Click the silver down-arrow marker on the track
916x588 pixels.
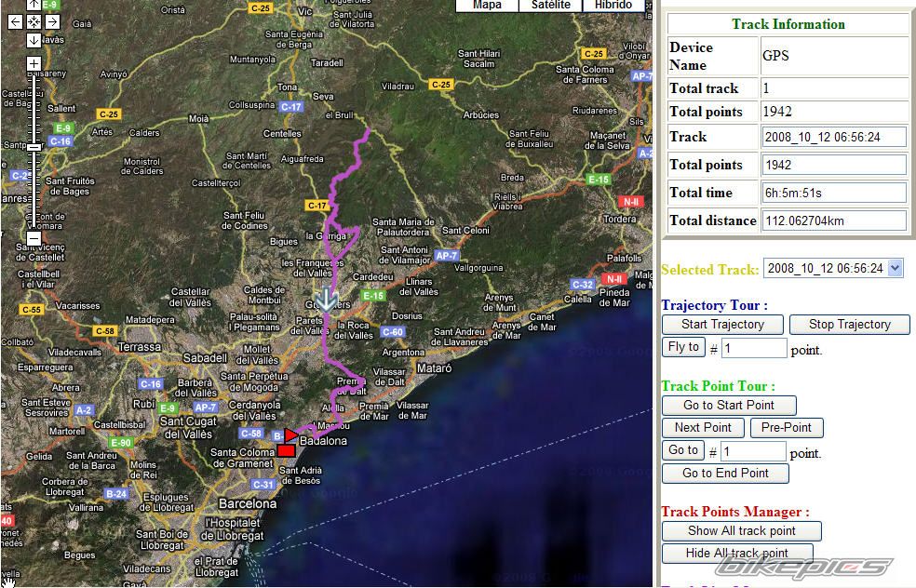[326, 300]
